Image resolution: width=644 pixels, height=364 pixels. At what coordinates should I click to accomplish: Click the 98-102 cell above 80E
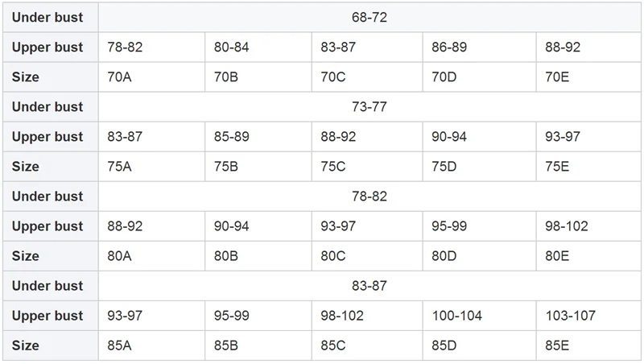point(588,226)
